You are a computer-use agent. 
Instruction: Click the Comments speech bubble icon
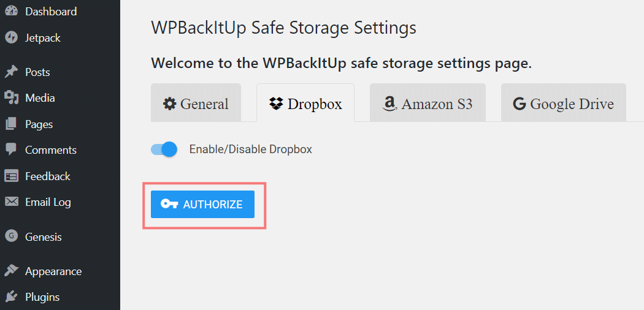coord(11,149)
